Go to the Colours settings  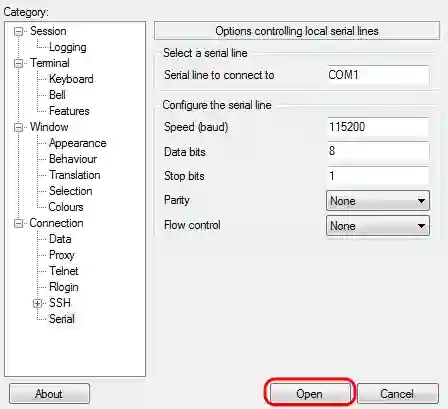click(x=66, y=207)
